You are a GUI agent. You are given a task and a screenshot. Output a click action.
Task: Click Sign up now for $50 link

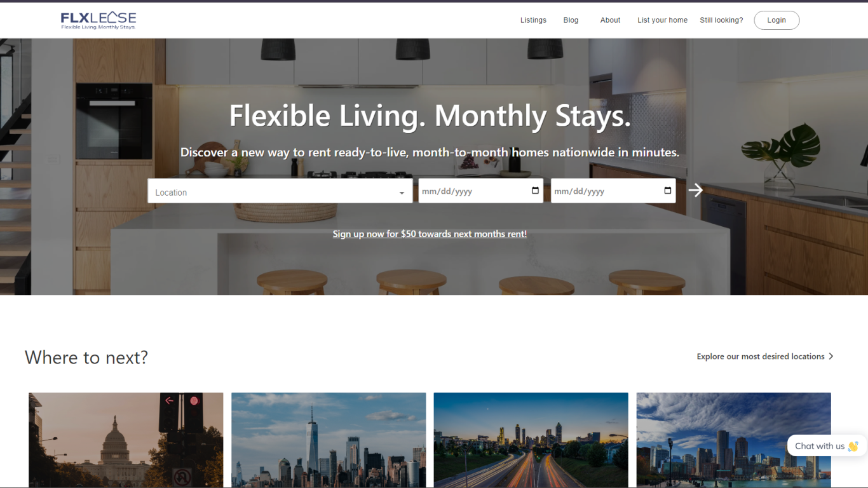click(430, 234)
